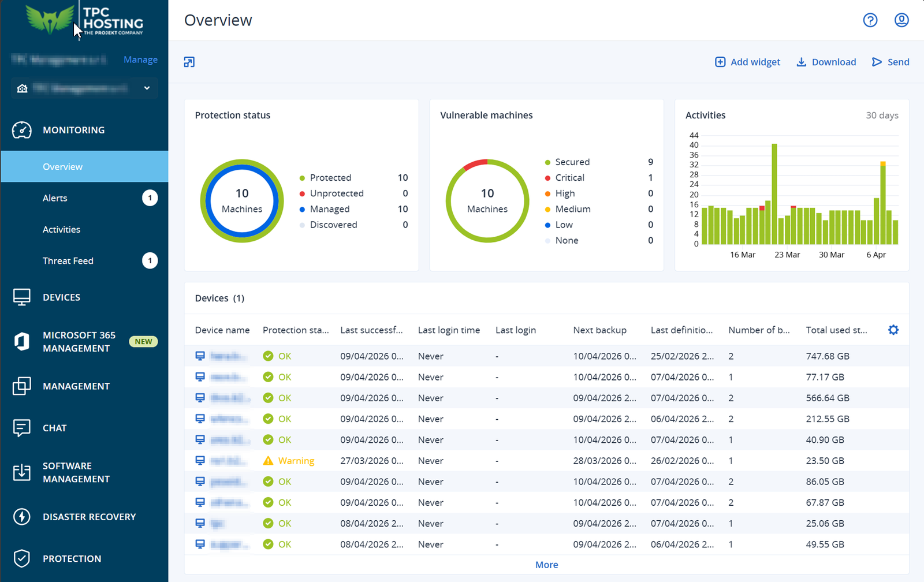
Task: Open Microsoft 365 Management icon
Action: [x=22, y=342]
